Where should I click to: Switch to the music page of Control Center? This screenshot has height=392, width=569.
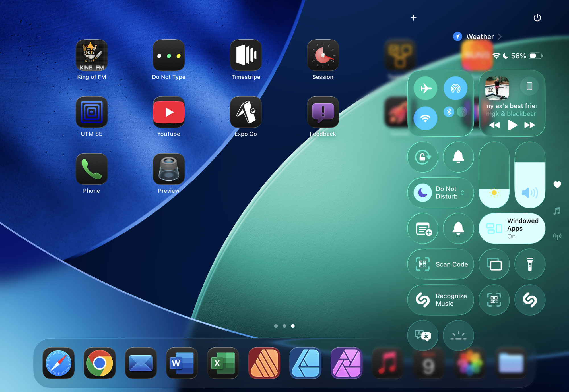pyautogui.click(x=557, y=211)
